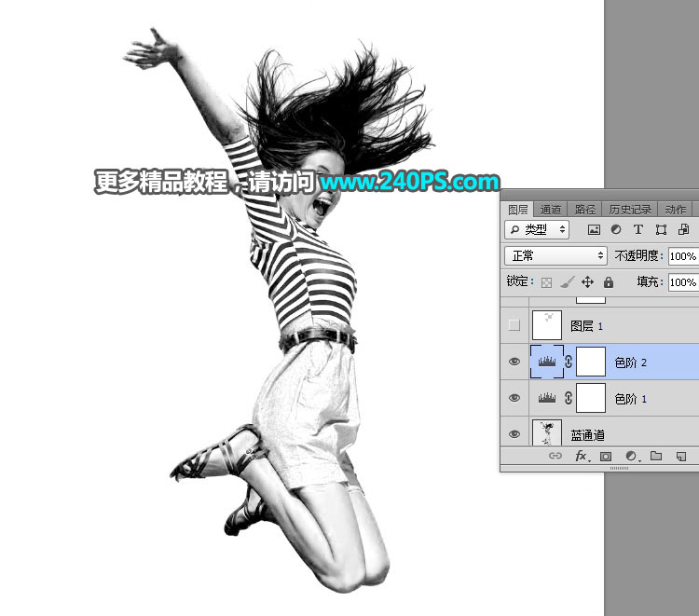Click levels adjustment icon of 色阶 2

click(x=547, y=362)
